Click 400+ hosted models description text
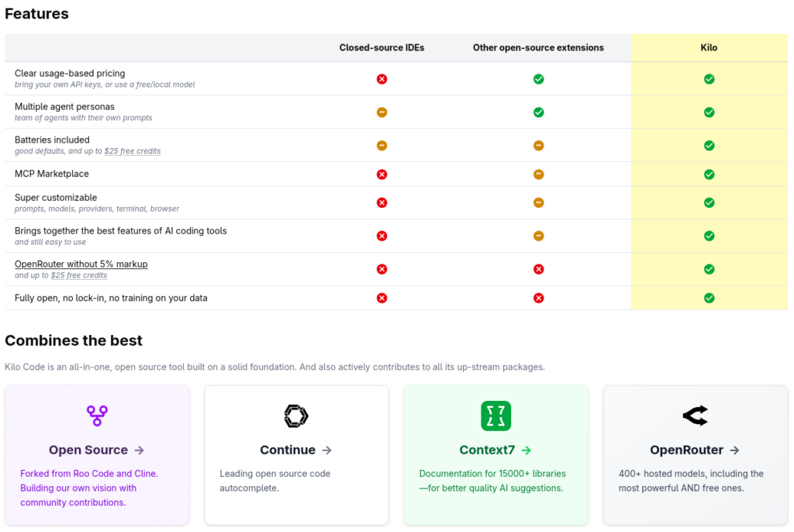The height and width of the screenshot is (532, 794). pyautogui.click(x=691, y=481)
